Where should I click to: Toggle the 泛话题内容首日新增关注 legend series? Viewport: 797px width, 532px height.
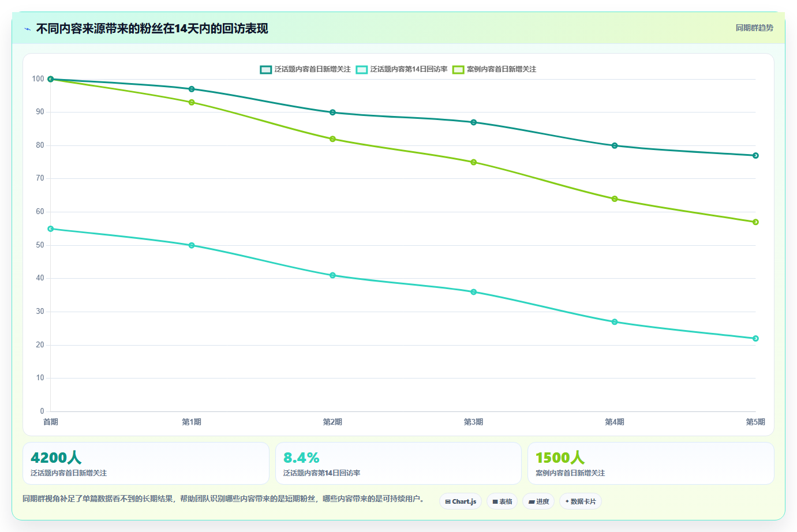point(305,69)
